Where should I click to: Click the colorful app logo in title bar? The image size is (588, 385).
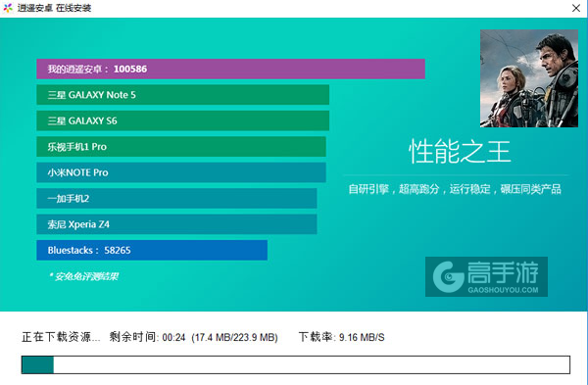point(8,8)
